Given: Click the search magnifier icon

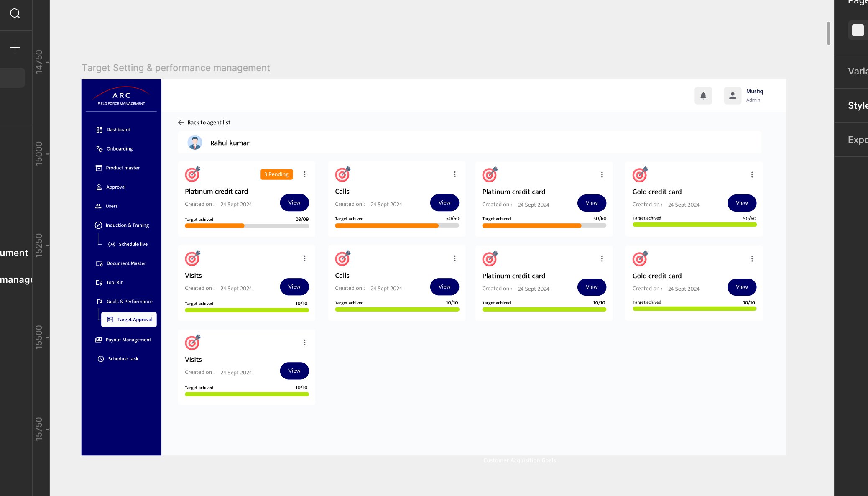Looking at the screenshot, I should [x=15, y=14].
